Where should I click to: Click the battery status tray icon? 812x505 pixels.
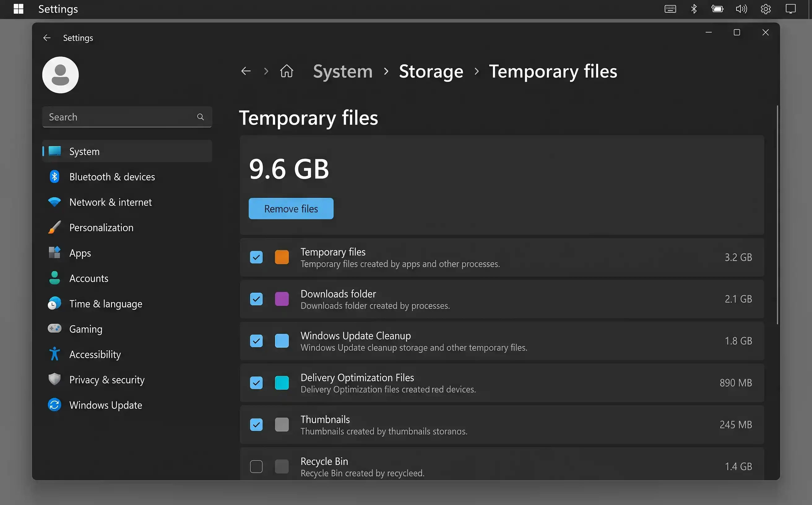(718, 9)
